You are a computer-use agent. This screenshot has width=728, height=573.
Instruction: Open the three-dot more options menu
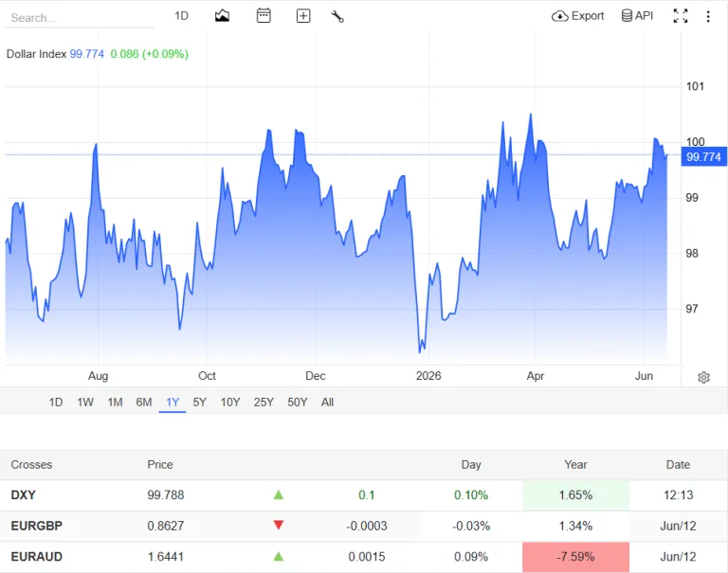coord(708,17)
